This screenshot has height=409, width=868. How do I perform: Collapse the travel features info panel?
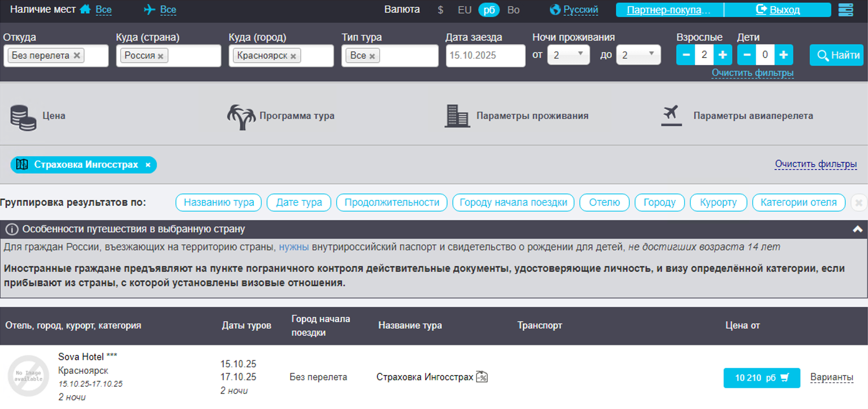[x=857, y=229]
